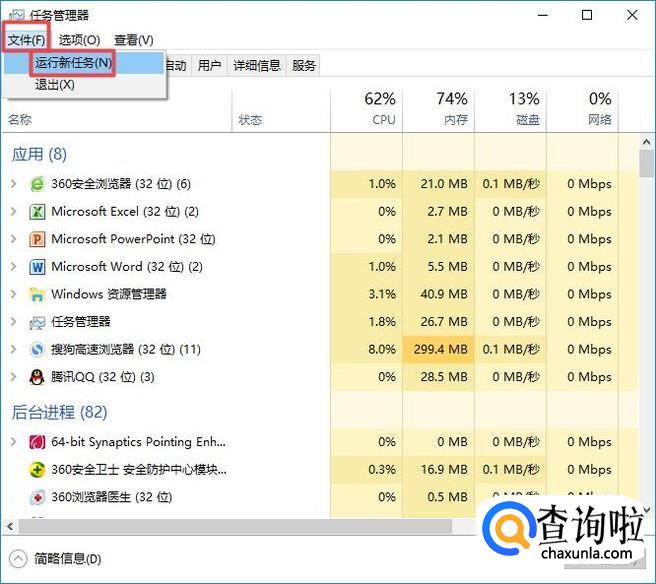
Task: Select the 腾讯QQ (32 位) (3) row name
Action: 102,377
